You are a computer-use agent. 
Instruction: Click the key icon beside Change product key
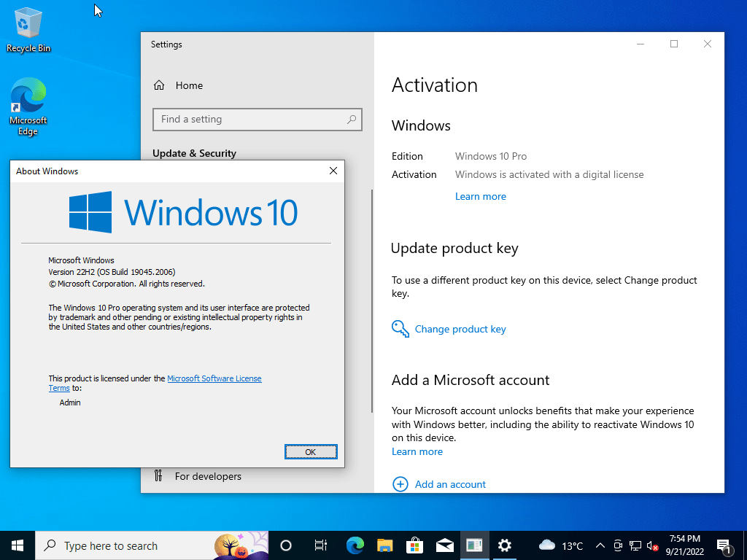(x=400, y=329)
